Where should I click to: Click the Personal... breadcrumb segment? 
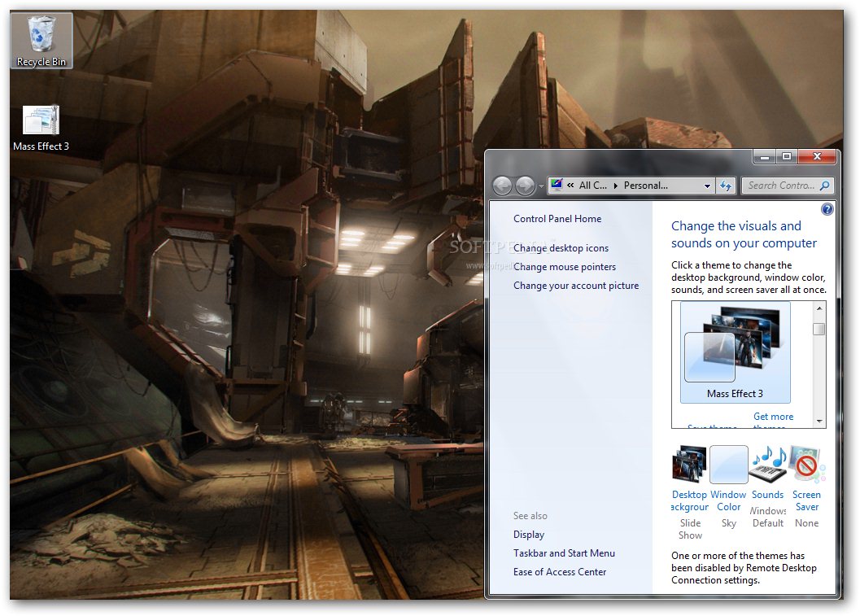tap(645, 186)
